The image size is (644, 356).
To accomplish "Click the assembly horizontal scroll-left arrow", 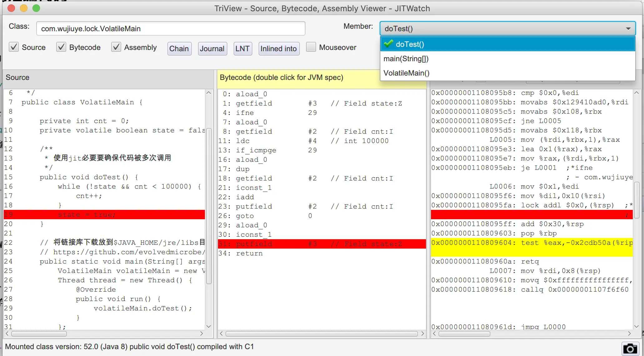I will click(x=434, y=334).
